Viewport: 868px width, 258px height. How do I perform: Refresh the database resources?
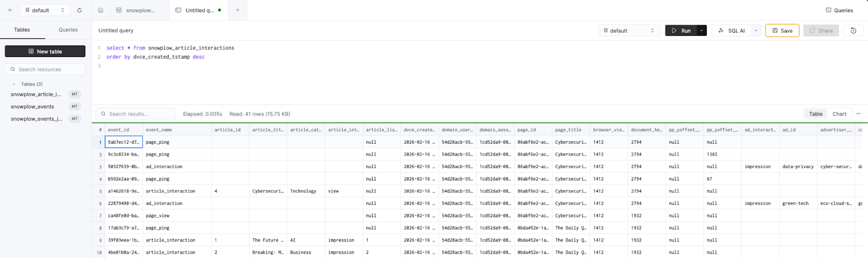tap(79, 10)
